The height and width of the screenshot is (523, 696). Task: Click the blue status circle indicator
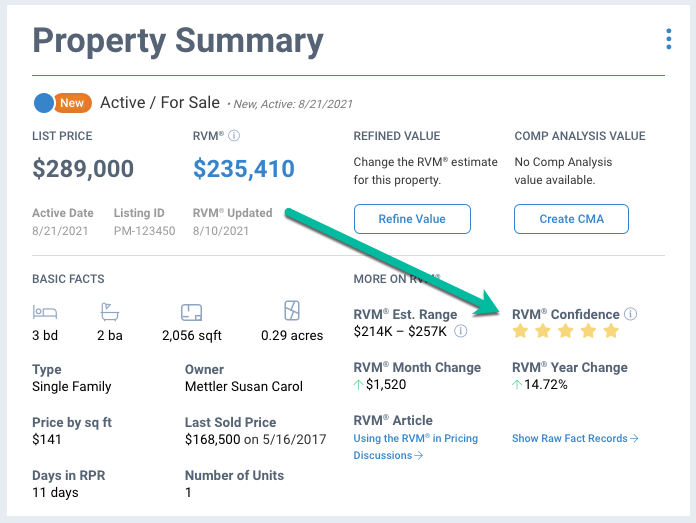point(44,103)
